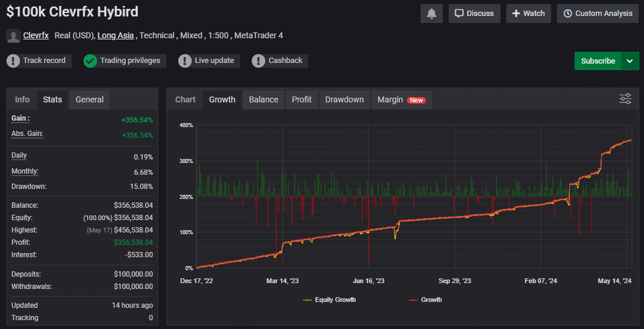Open the Discuss button
The image size is (644, 329).
(x=475, y=14)
